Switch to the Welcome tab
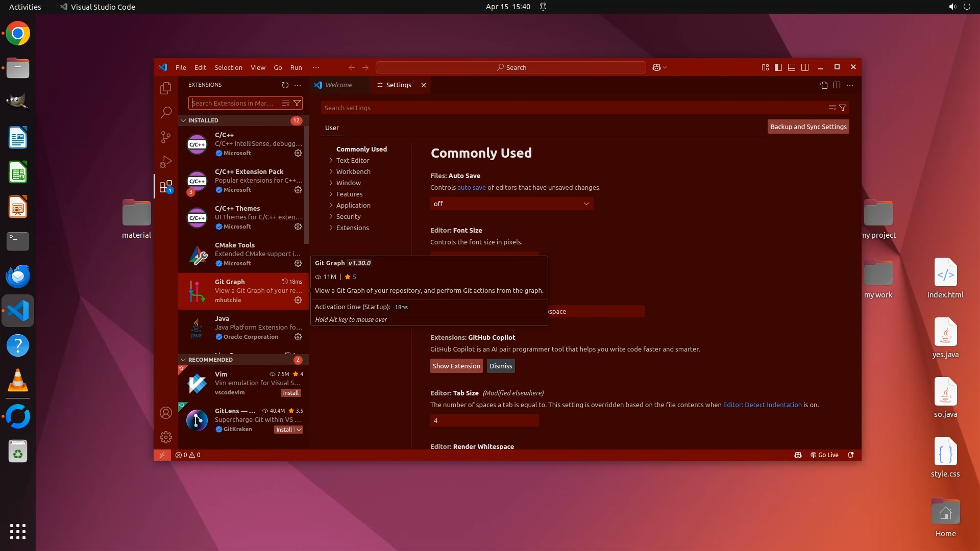Screen dimensions: 980x551 click(338, 85)
